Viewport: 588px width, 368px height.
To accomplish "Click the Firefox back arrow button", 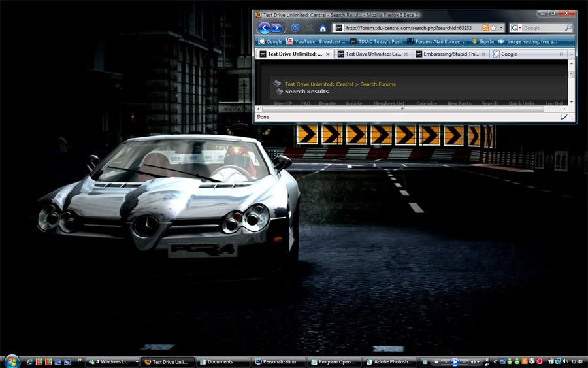I will [265, 28].
